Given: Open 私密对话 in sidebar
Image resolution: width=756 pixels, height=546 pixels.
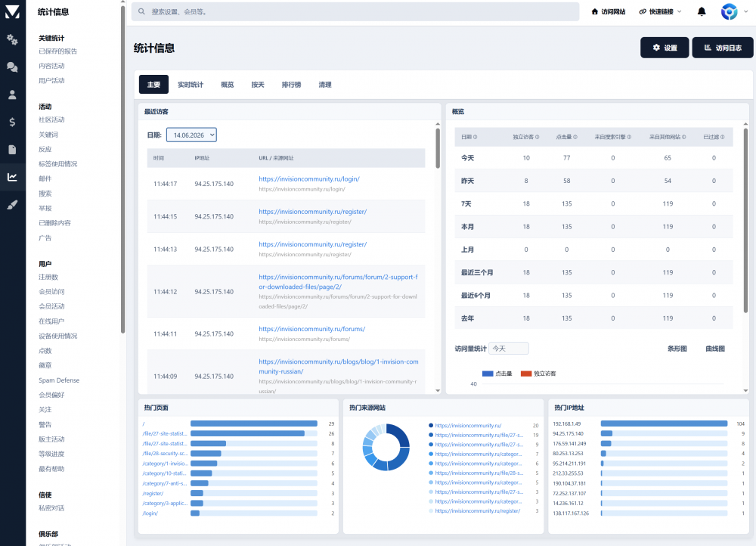Looking at the screenshot, I should (x=51, y=508).
